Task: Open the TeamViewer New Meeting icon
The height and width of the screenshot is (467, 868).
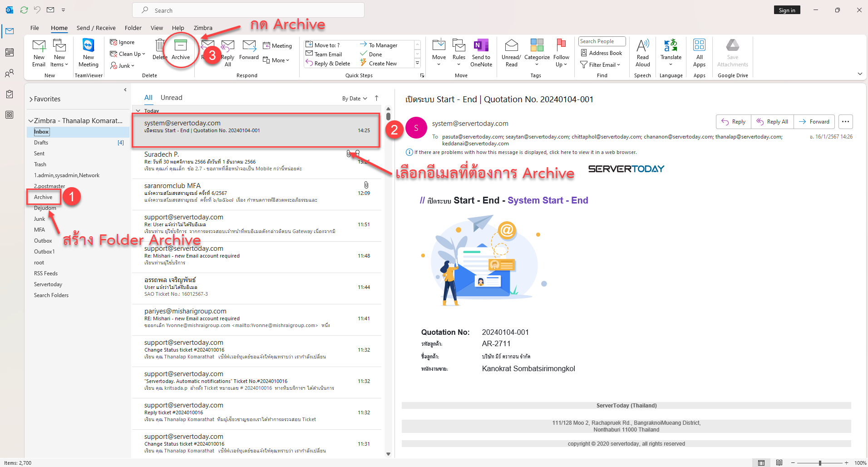Action: pyautogui.click(x=88, y=45)
